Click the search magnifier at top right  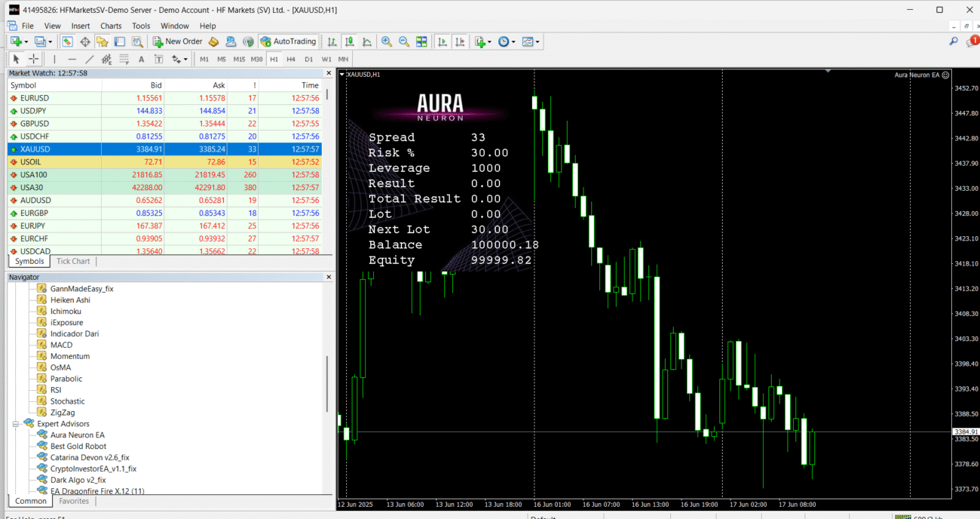point(954,41)
